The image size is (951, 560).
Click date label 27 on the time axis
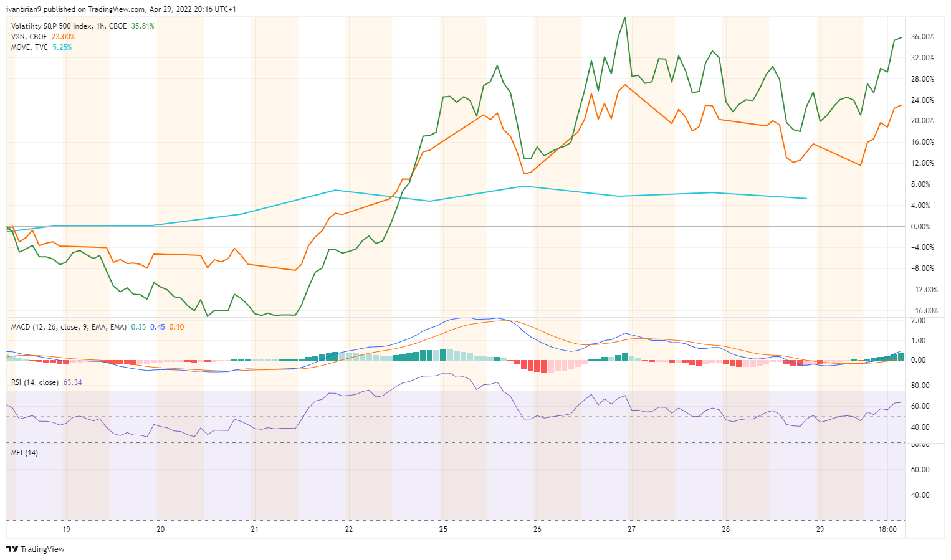point(631,529)
